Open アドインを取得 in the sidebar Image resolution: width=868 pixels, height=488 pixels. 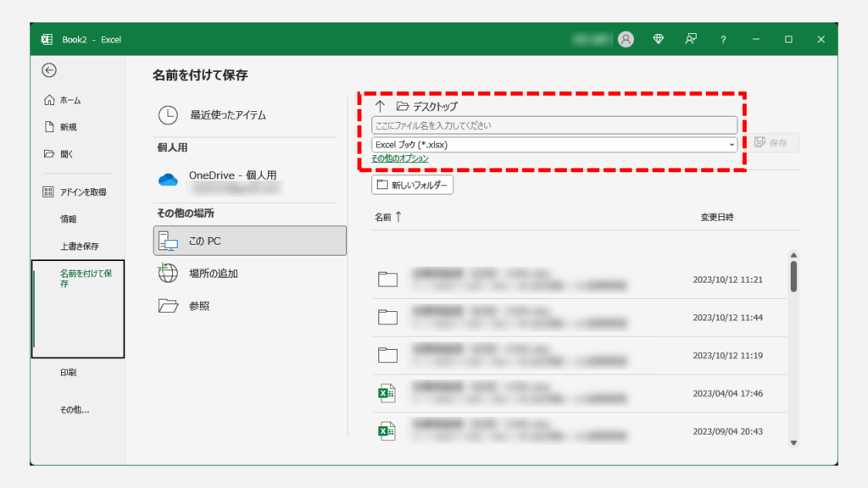click(x=75, y=192)
